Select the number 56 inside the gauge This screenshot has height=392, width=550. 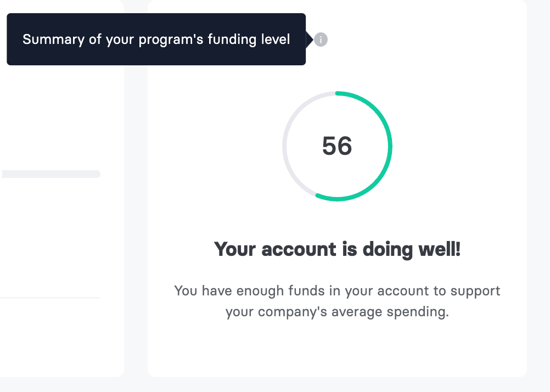[337, 145]
